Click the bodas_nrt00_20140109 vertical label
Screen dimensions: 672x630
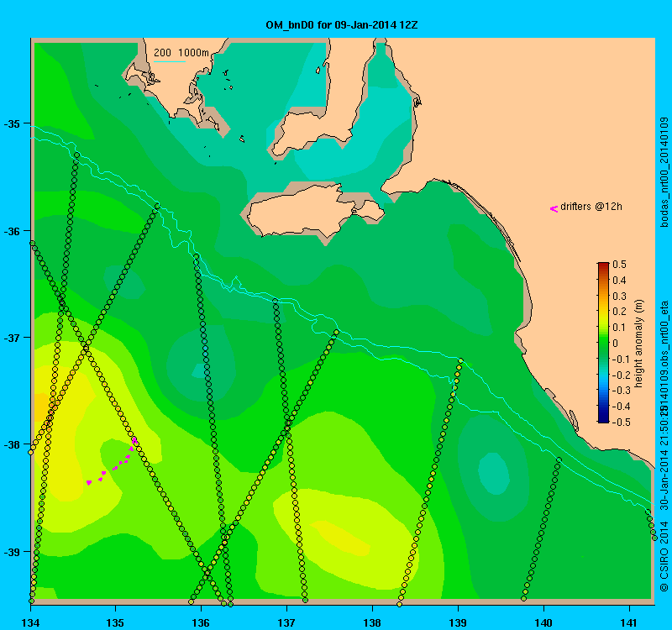tap(664, 172)
